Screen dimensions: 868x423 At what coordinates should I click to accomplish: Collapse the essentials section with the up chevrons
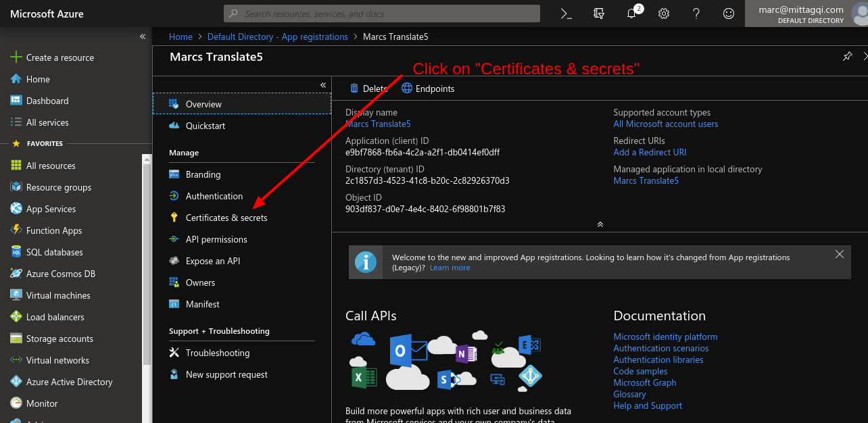[600, 224]
